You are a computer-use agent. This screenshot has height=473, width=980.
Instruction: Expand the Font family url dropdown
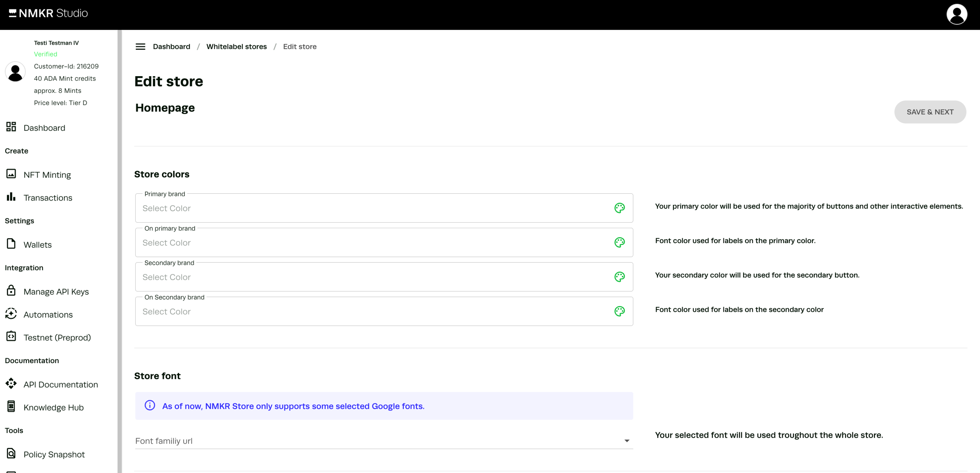pos(626,441)
